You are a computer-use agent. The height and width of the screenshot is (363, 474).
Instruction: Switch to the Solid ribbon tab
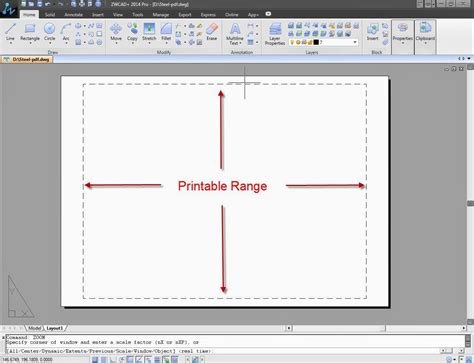[50, 15]
